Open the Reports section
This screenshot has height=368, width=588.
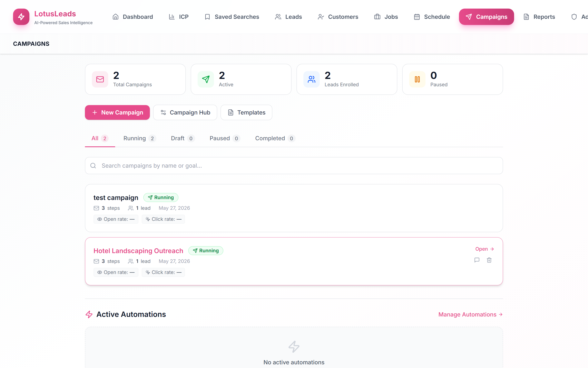point(539,17)
